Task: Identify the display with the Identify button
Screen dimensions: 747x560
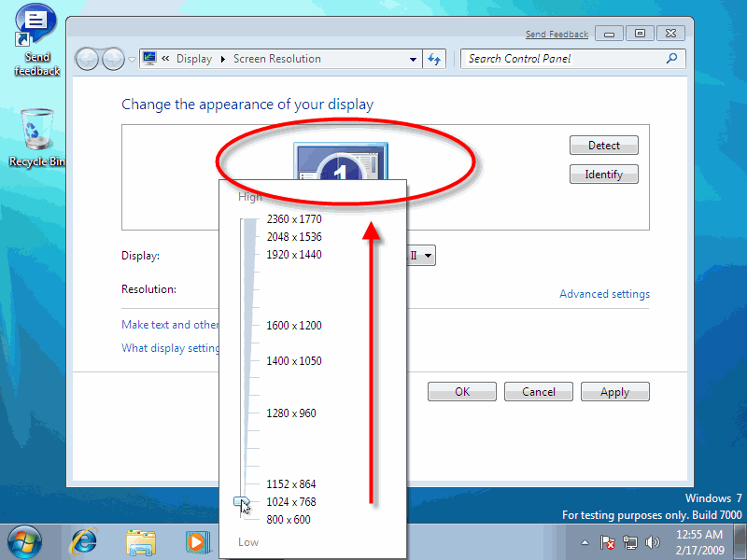Action: tap(603, 174)
